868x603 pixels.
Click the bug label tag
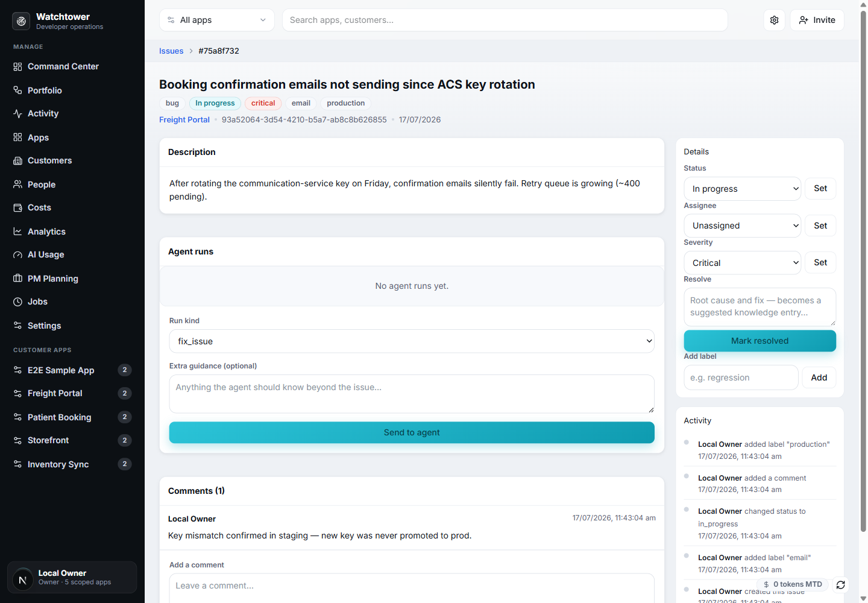click(x=172, y=103)
